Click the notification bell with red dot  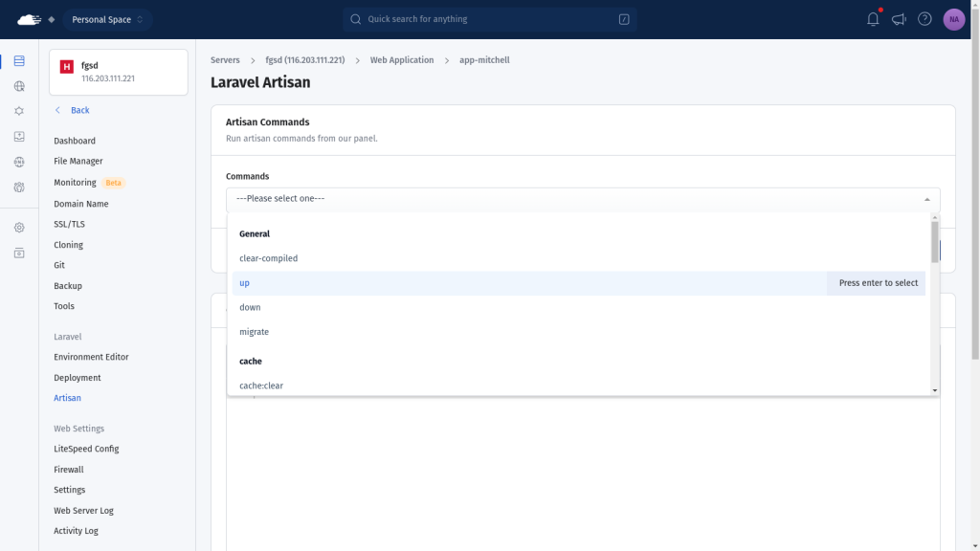pyautogui.click(x=872, y=18)
